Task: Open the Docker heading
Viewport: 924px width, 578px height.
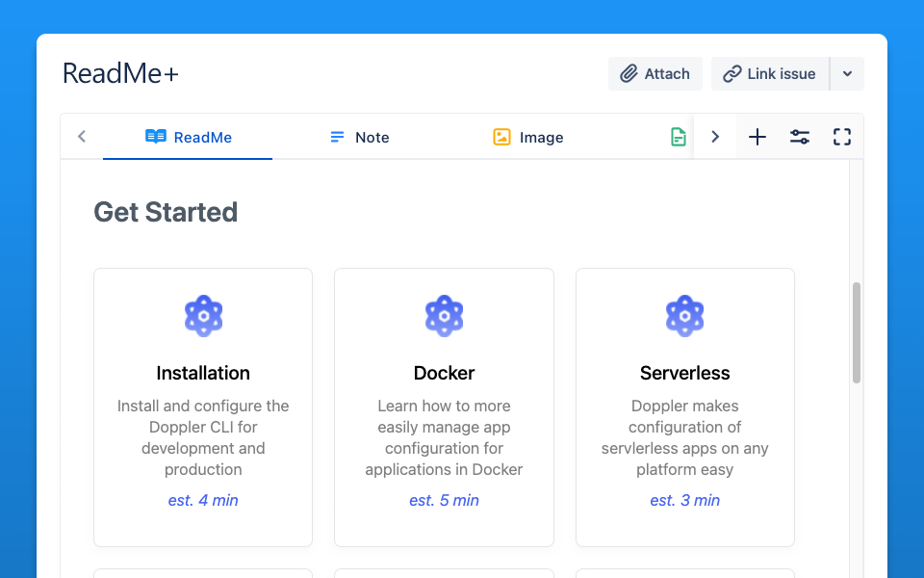Action: pos(445,373)
